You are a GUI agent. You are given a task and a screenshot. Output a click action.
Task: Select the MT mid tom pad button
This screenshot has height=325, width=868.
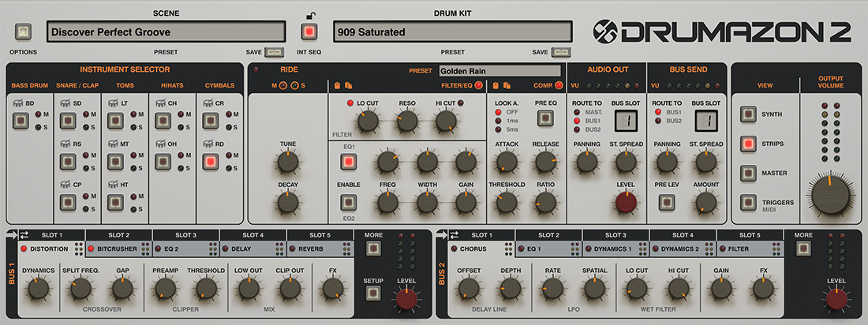pyautogui.click(x=115, y=161)
